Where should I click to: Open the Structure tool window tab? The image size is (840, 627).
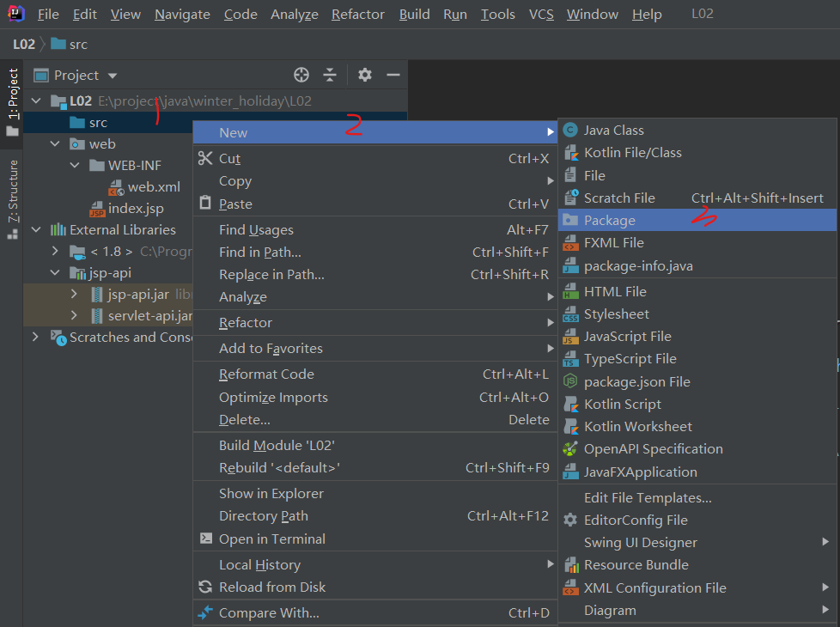coord(12,198)
